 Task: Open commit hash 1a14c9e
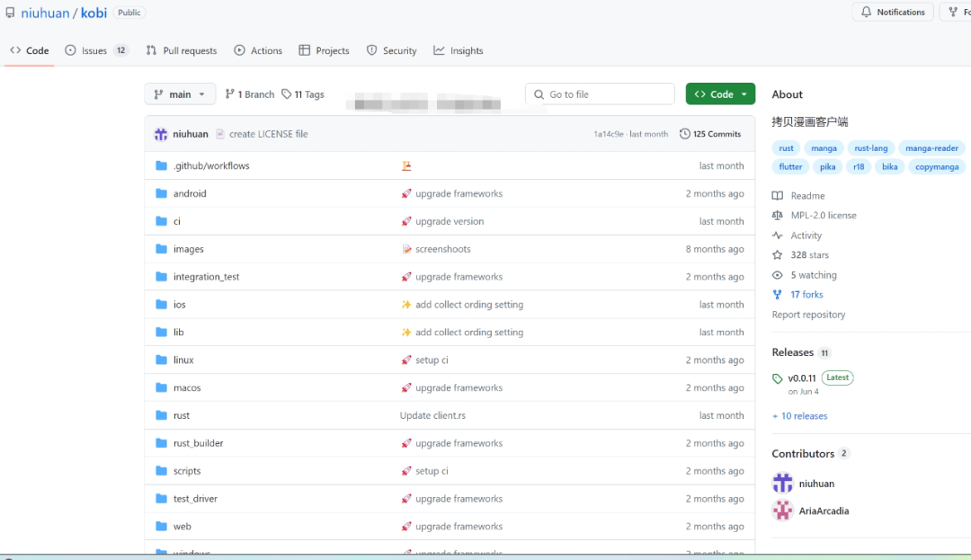click(608, 134)
